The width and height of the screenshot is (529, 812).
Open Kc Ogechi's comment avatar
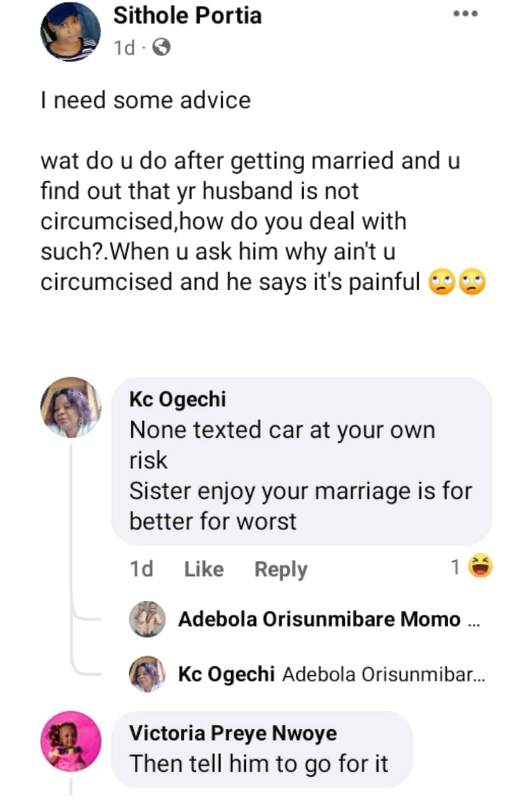(71, 407)
